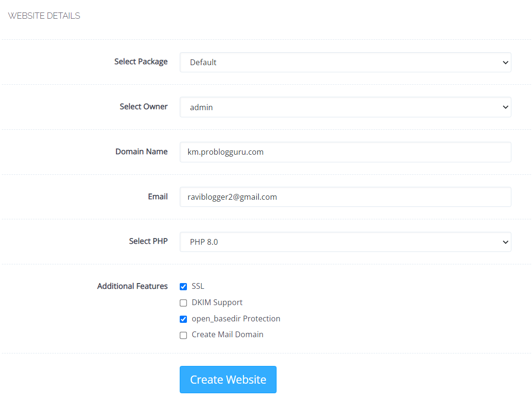The width and height of the screenshot is (532, 410).
Task: Click the Create Website button
Action: tap(228, 379)
